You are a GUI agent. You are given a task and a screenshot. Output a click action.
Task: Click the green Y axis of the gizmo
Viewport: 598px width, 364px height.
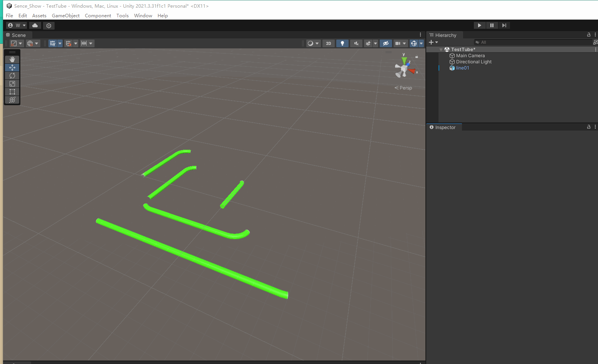point(404,60)
